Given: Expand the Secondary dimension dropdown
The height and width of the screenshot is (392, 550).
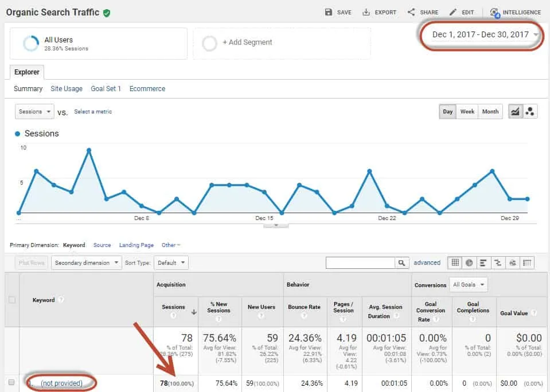Looking at the screenshot, I should coord(87,263).
